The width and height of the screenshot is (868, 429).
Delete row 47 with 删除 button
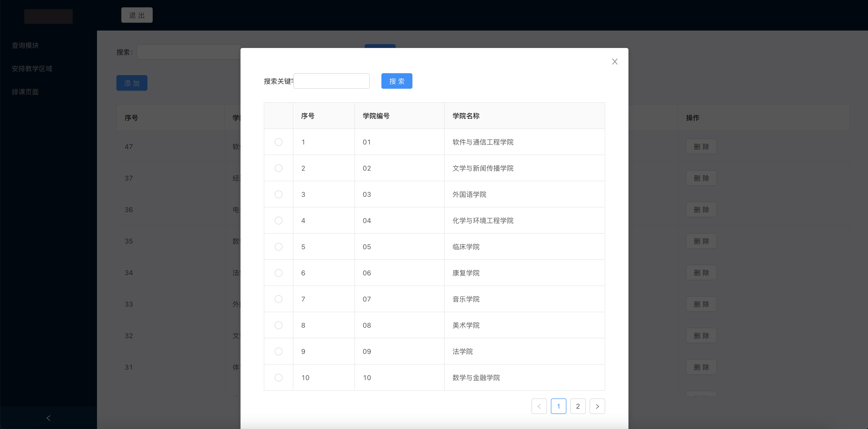(x=701, y=146)
